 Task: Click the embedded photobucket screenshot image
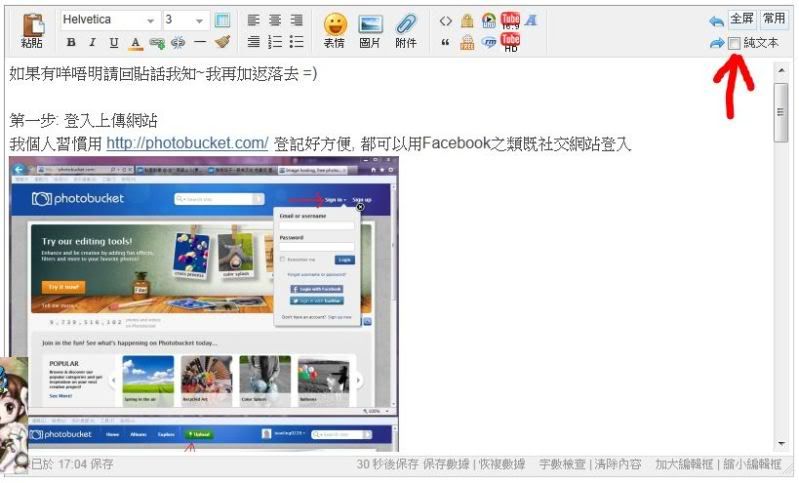pos(204,304)
